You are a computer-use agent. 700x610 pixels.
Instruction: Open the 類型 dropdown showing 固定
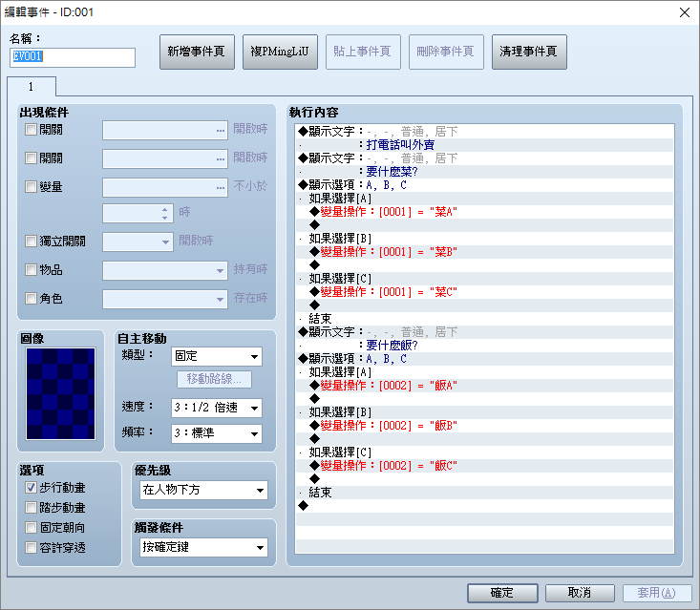tap(217, 356)
